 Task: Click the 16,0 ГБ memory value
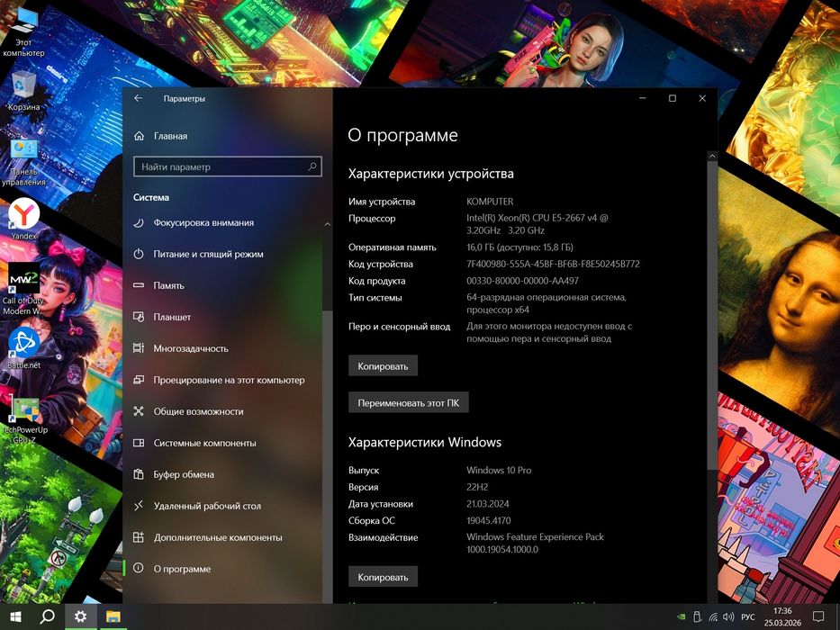(519, 247)
